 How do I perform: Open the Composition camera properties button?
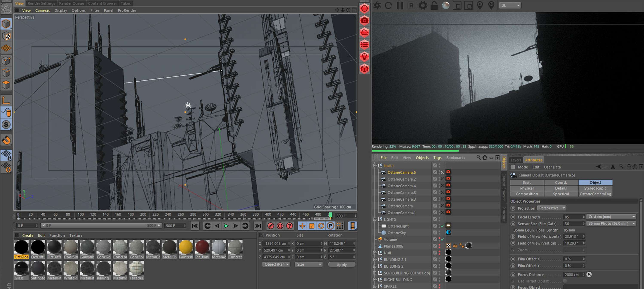[527, 194]
